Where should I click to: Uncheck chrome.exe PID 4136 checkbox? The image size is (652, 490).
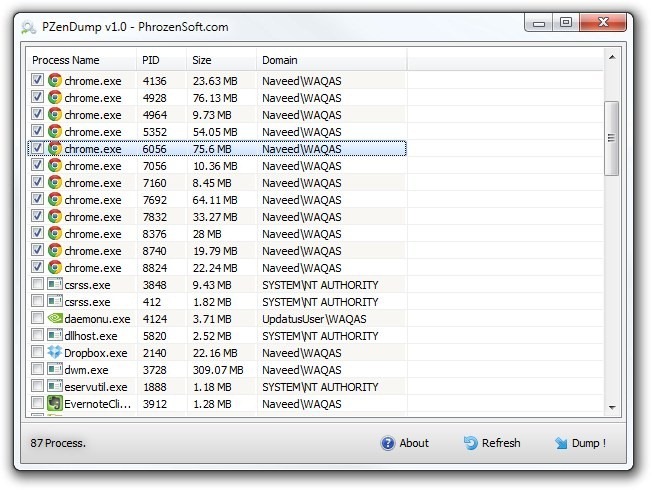[x=37, y=79]
